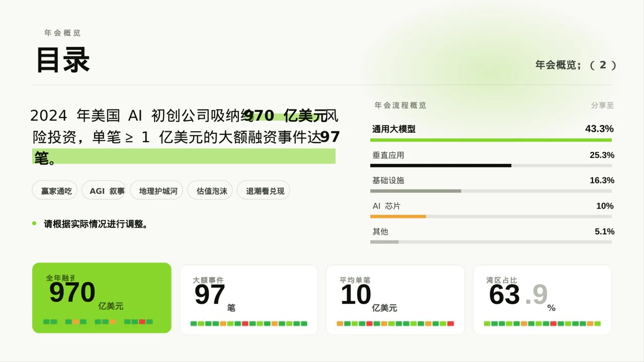644x362 pixels.
Task: Select the 通用大模型 row label
Action: [394, 129]
